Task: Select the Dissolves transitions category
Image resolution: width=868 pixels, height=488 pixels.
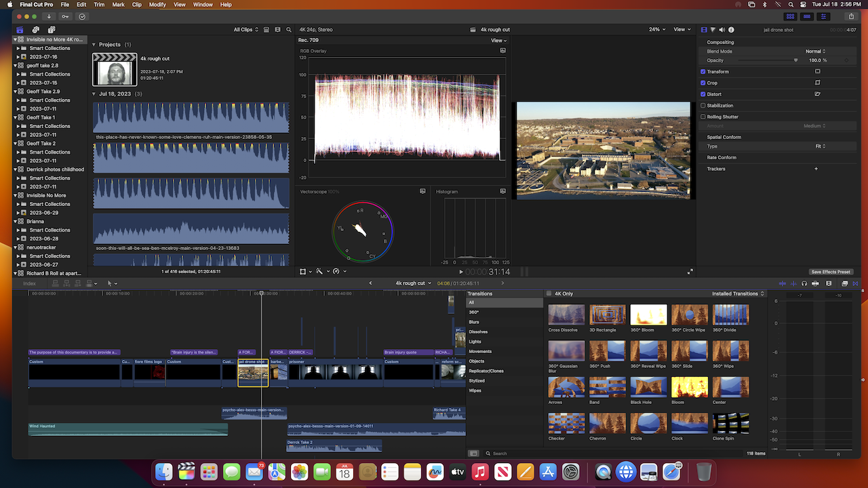Action: point(478,332)
